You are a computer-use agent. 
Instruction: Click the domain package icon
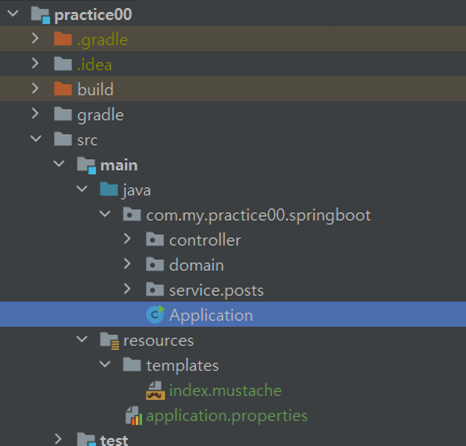[x=155, y=265]
